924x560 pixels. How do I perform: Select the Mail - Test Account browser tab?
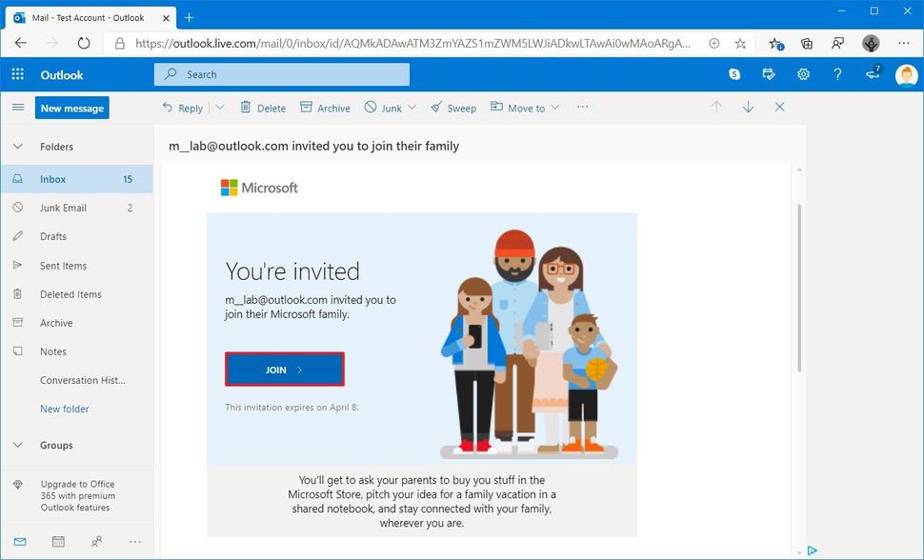coord(90,16)
